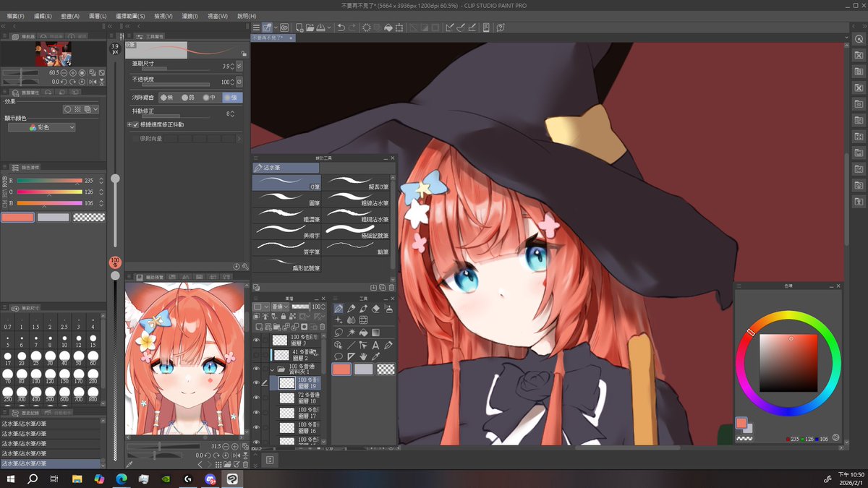This screenshot has width=868, height=488.
Task: Select the straight line Figure tool
Action: [352, 345]
